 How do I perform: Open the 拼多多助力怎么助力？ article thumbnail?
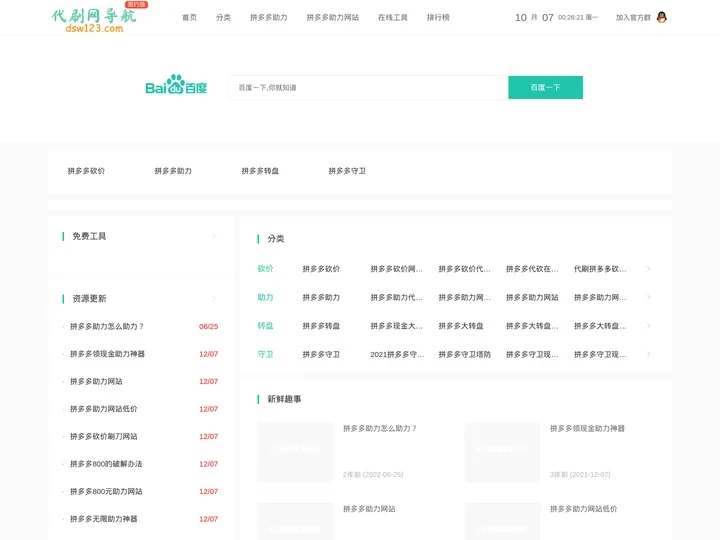tap(295, 452)
